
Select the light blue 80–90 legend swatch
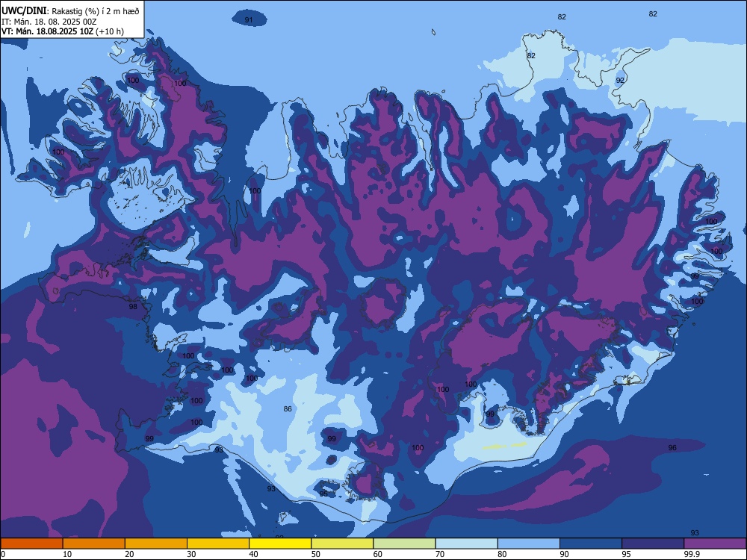click(x=529, y=544)
